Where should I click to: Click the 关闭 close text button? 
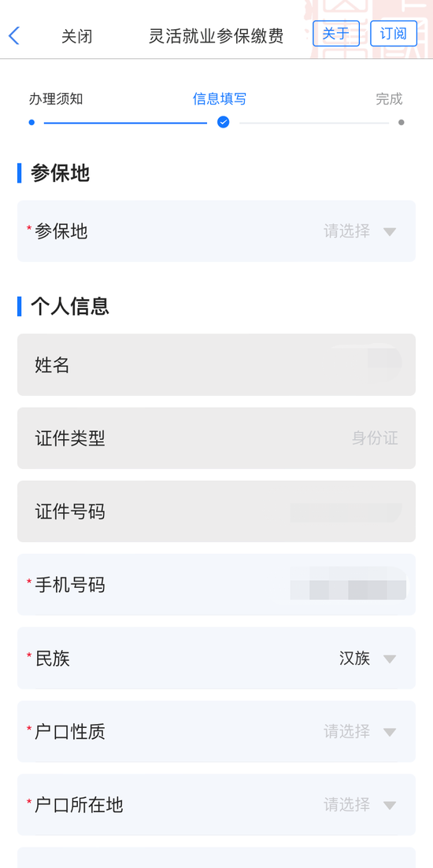pos(77,36)
